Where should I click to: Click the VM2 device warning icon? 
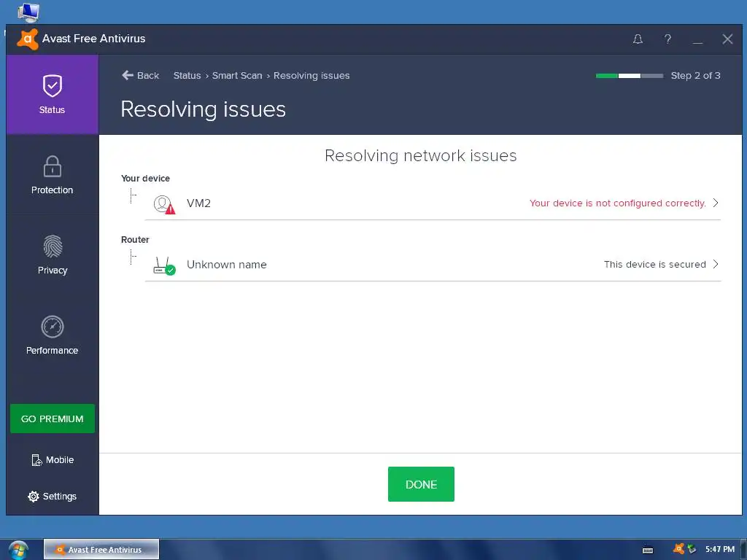click(x=164, y=204)
